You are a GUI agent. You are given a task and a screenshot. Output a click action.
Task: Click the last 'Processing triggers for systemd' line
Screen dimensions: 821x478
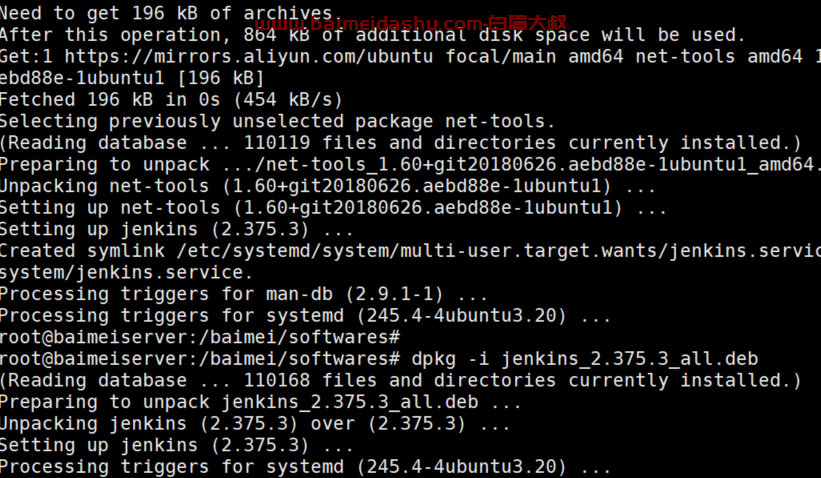tap(305, 466)
